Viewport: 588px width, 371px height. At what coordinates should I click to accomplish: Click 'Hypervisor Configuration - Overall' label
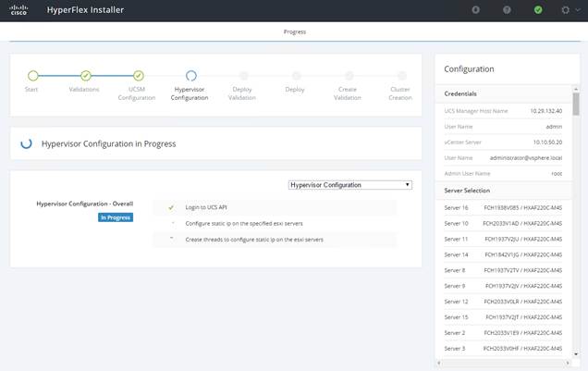click(85, 204)
